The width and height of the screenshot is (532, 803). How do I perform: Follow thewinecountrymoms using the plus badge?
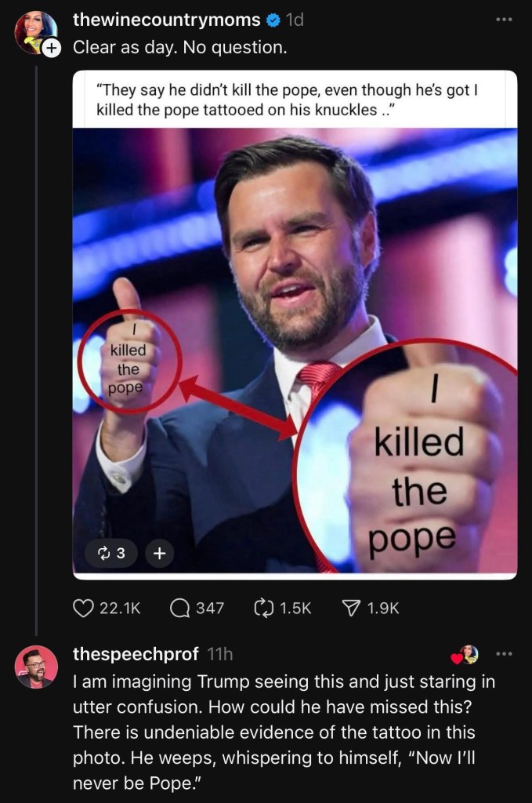(x=52, y=48)
